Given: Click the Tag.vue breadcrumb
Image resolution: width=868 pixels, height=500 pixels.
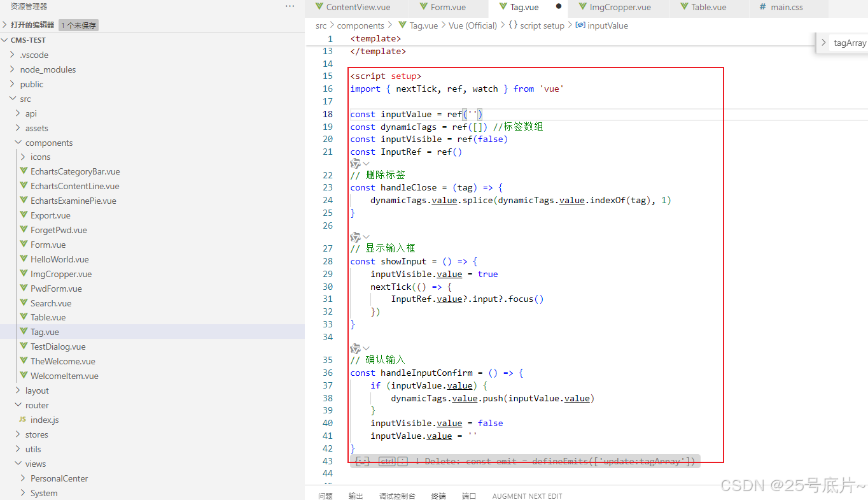Looking at the screenshot, I should tap(424, 25).
